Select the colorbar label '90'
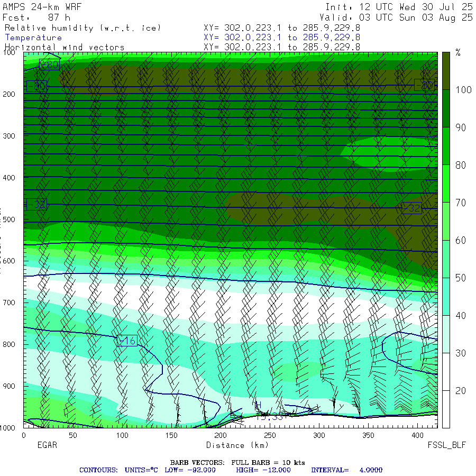The width and height of the screenshot is (476, 476). point(461,127)
